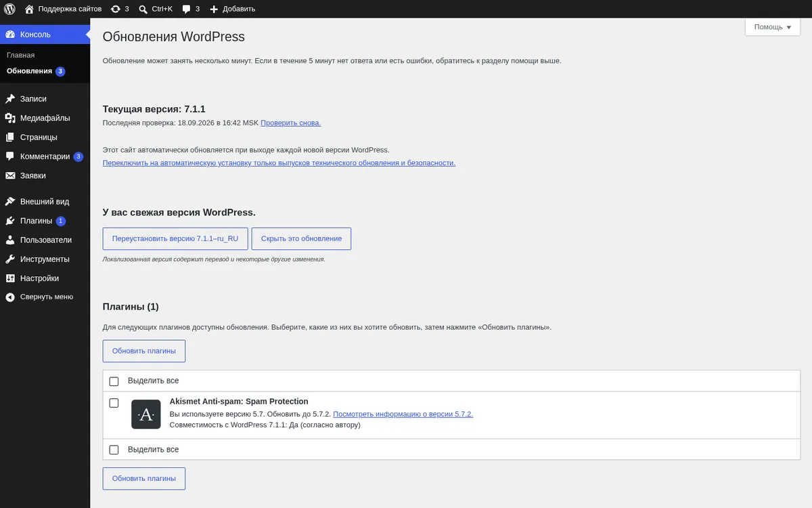Click the Плагины (1) heading
The image size is (812, 508).
pos(131,307)
